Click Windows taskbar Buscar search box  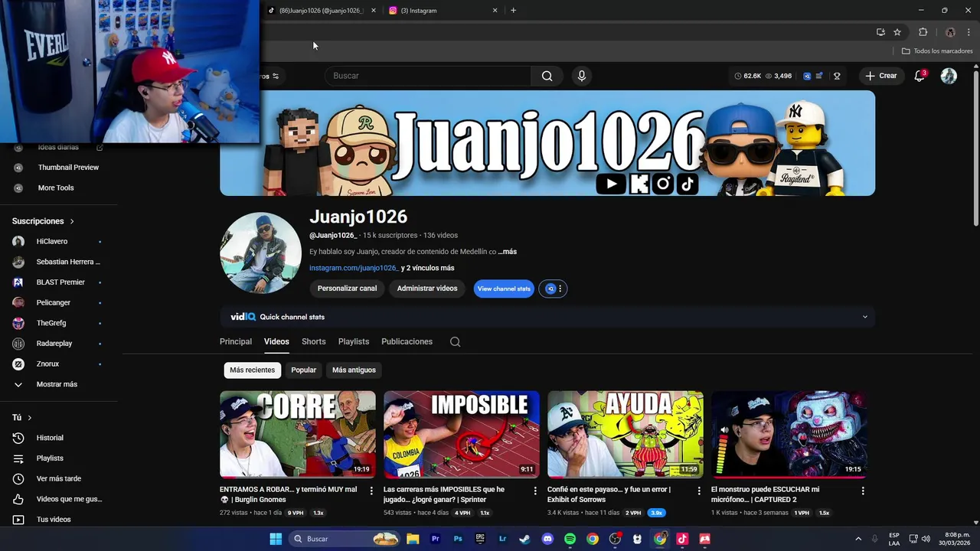pyautogui.click(x=345, y=539)
